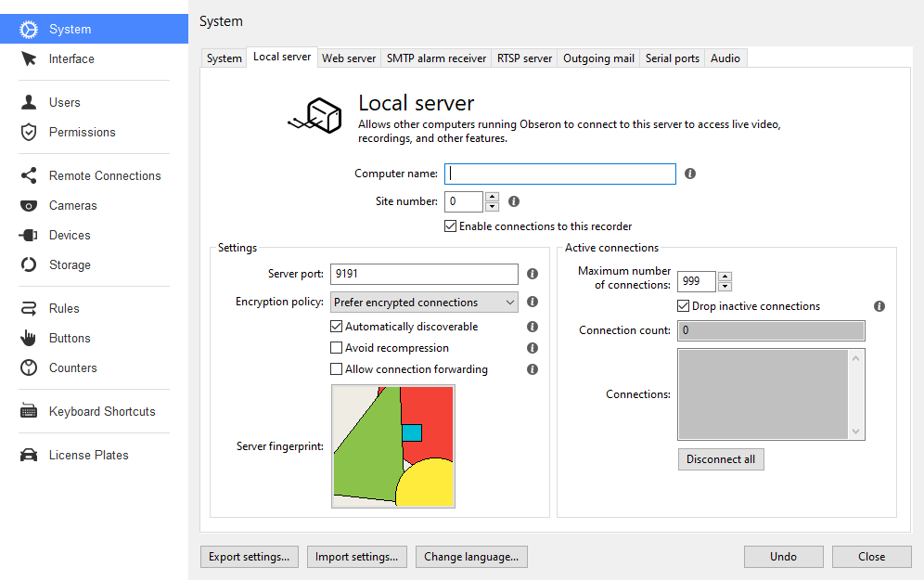Viewport: 924px width, 580px height.
Task: Select the Storage icon in sidebar
Action: (28, 264)
